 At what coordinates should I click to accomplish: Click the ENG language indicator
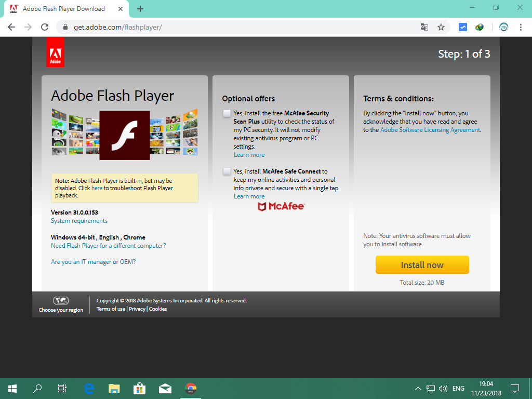tap(458, 389)
